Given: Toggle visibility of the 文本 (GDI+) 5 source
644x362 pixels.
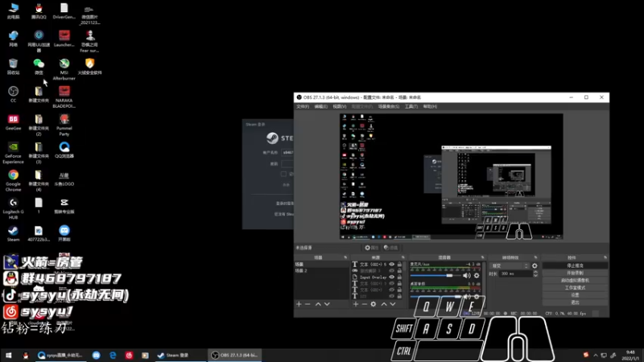Looking at the screenshot, I should [x=392, y=265].
